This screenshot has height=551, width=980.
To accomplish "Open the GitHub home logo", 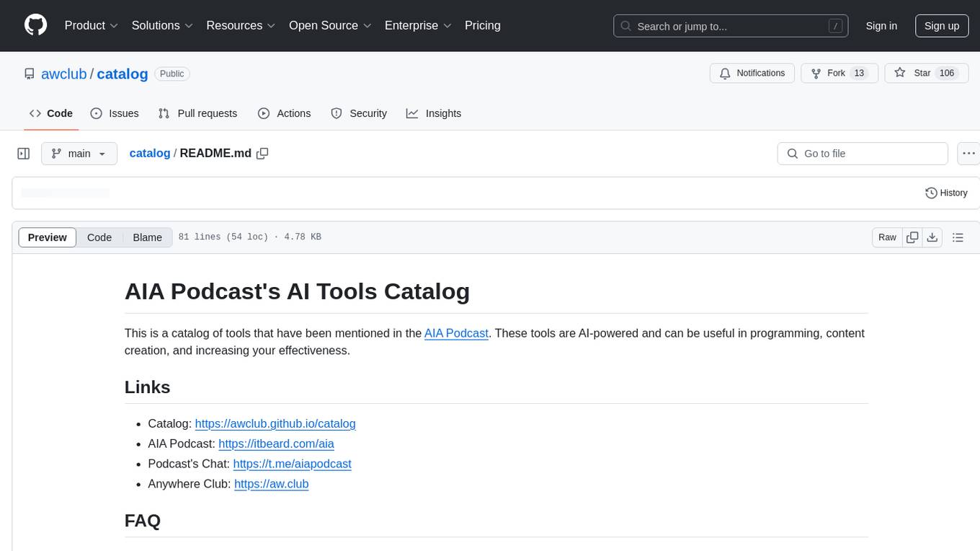I will 35,25.
